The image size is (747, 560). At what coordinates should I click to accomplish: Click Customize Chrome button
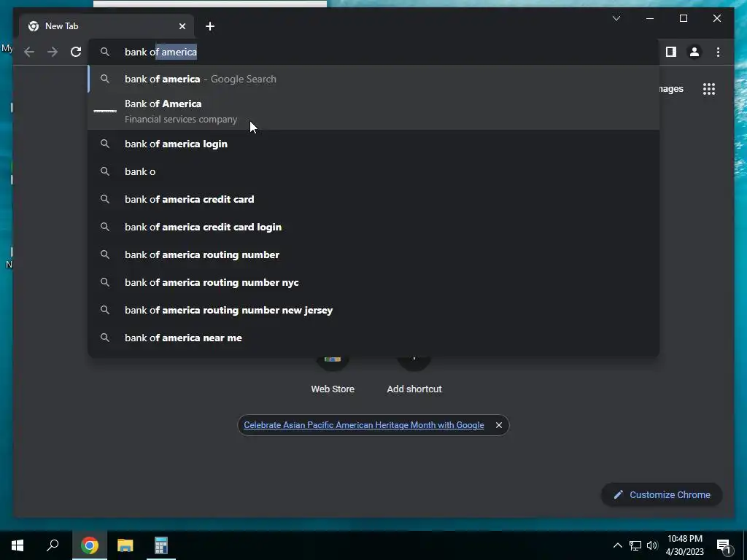(x=662, y=495)
